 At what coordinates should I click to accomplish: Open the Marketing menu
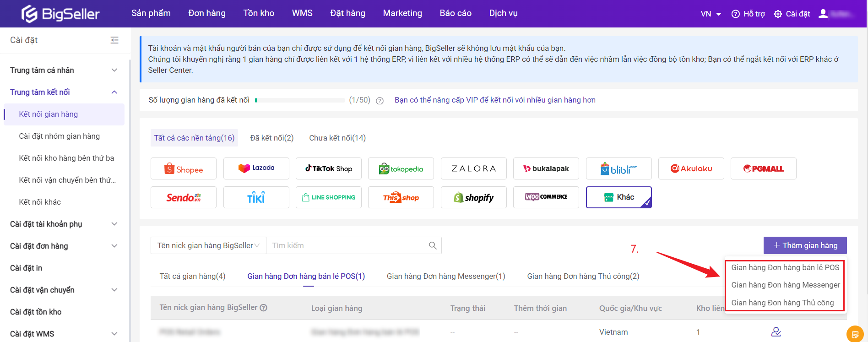(402, 13)
